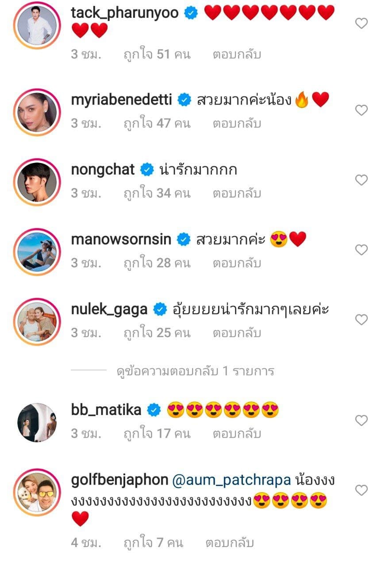The height and width of the screenshot is (567, 392).
Task: Open tack_pharunyoo's profile picture
Action: tap(37, 25)
